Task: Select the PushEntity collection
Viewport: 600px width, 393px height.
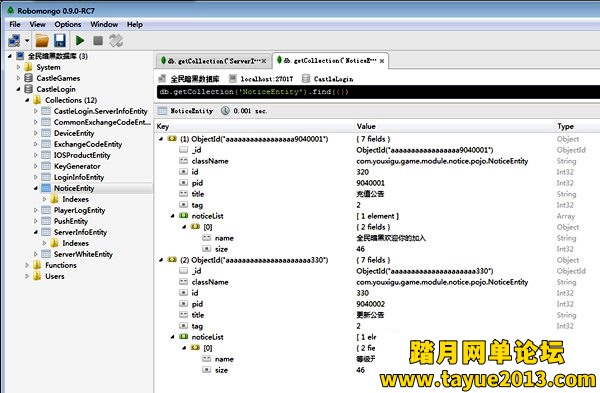Action: (71, 221)
